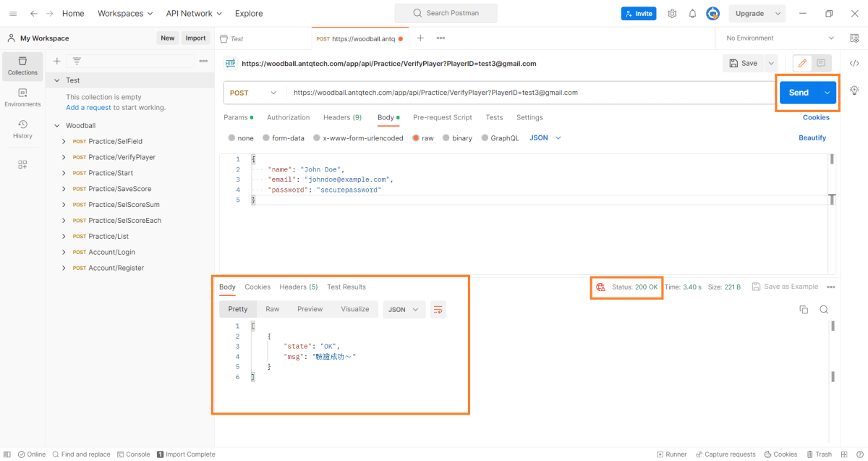The height and width of the screenshot is (461, 868).
Task: Go forward with the right arrow
Action: (x=50, y=13)
